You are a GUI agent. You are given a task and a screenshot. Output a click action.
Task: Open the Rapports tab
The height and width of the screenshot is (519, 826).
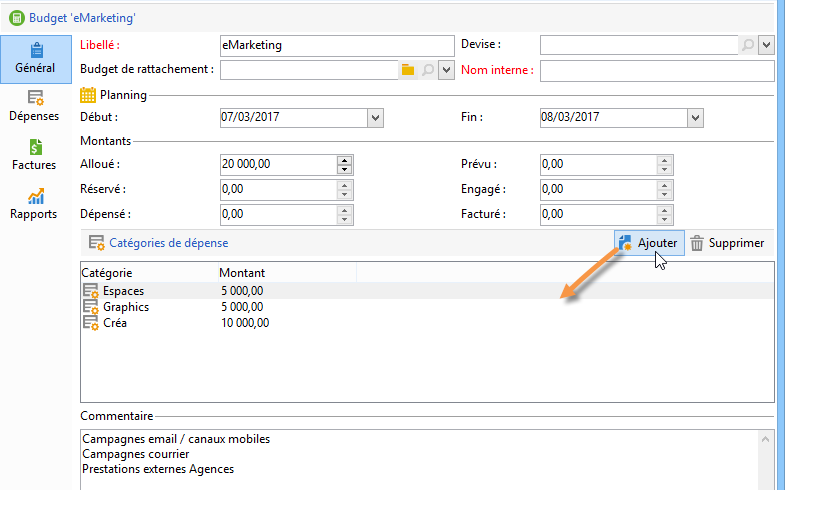click(x=34, y=204)
